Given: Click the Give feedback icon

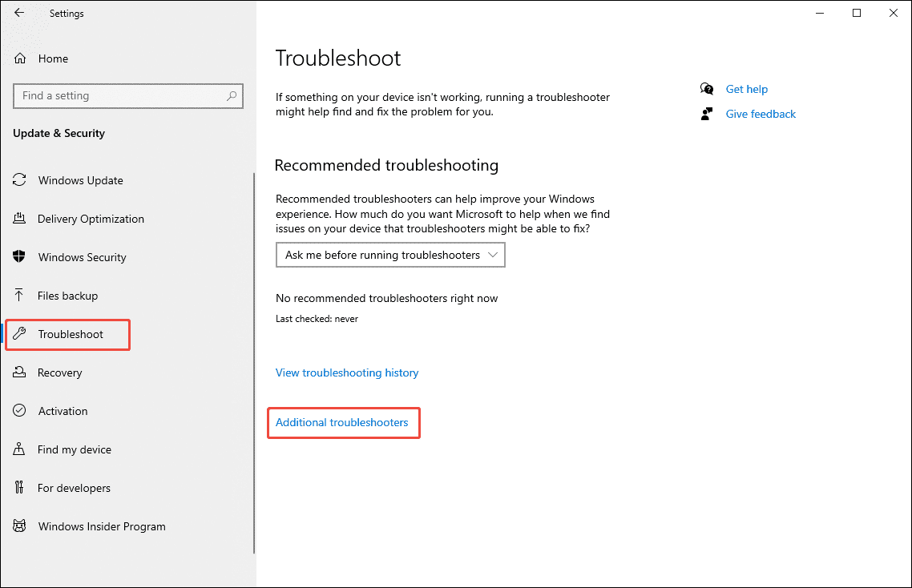Looking at the screenshot, I should click(x=706, y=113).
